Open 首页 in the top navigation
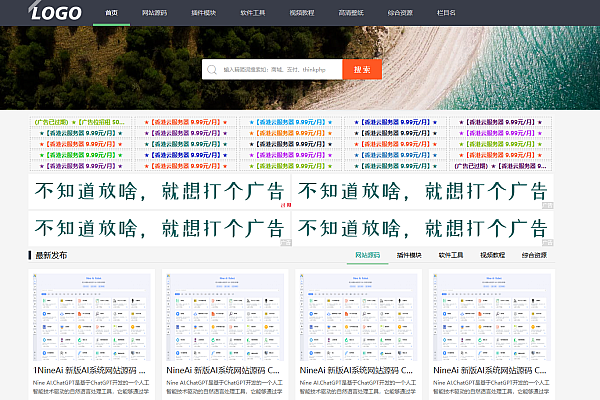Image resolution: width=600 pixels, height=400 pixels. [111, 13]
